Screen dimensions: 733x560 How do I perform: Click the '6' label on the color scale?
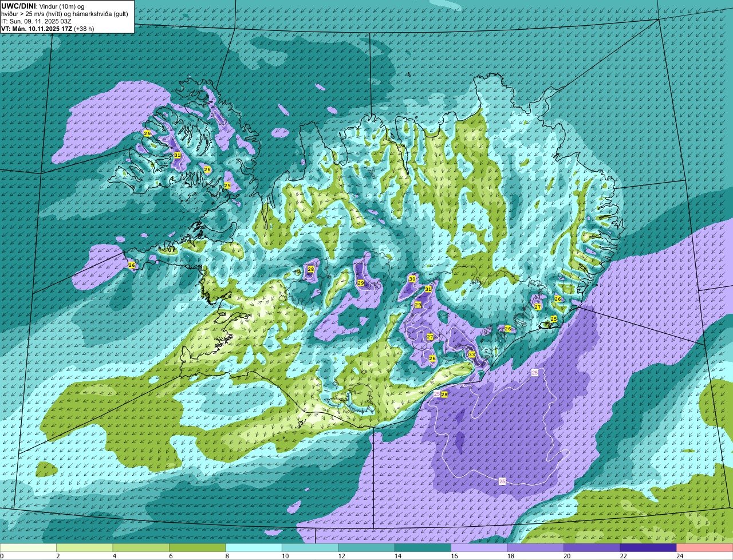click(x=170, y=556)
